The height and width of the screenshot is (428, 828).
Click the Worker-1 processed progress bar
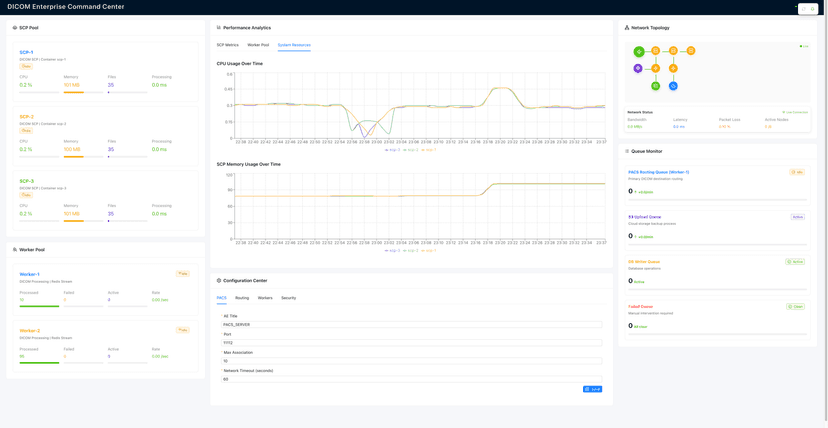(x=39, y=306)
